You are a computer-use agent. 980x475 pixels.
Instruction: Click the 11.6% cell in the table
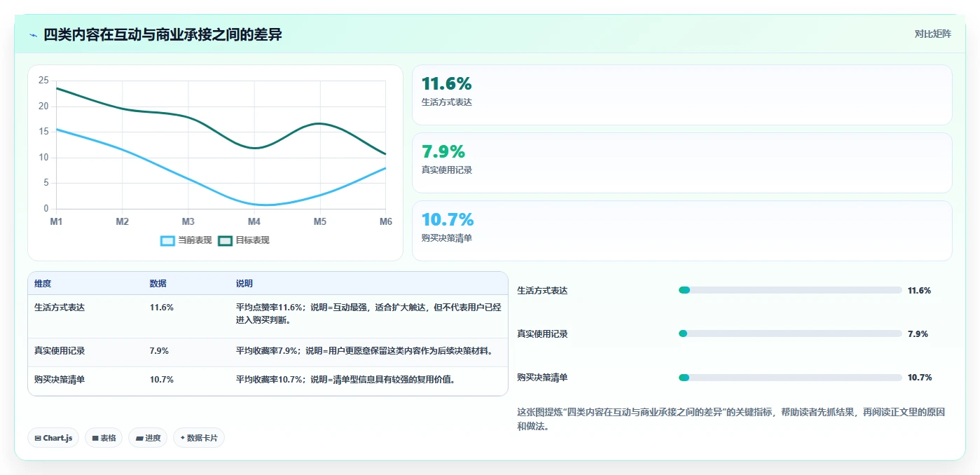[162, 308]
